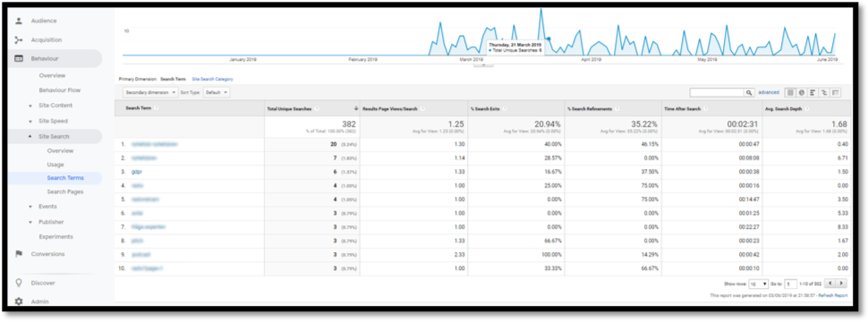Image resolution: width=868 pixels, height=322 pixels.
Task: Open the Sort Type Default dropdown
Action: coord(217,92)
